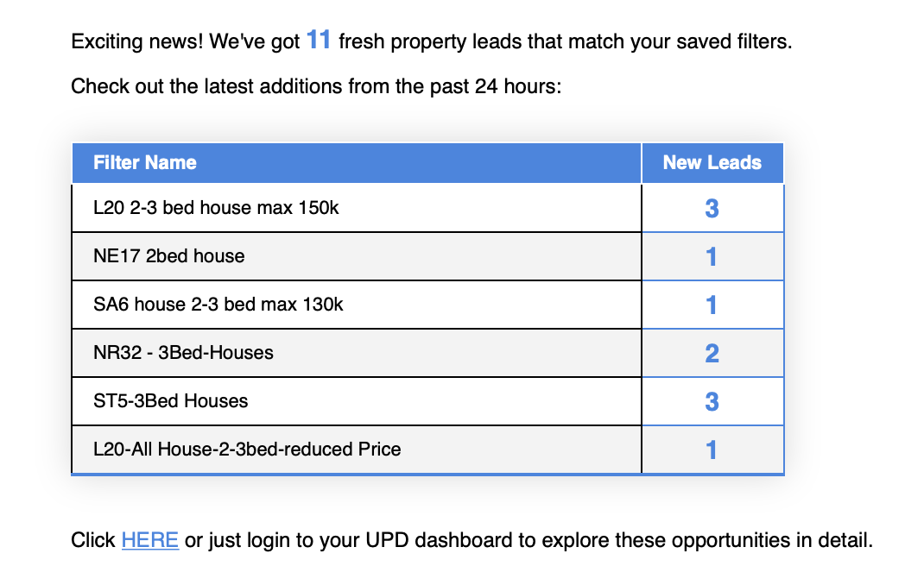The width and height of the screenshot is (924, 566).
Task: Click the new leads count for SA6
Action: tap(712, 305)
